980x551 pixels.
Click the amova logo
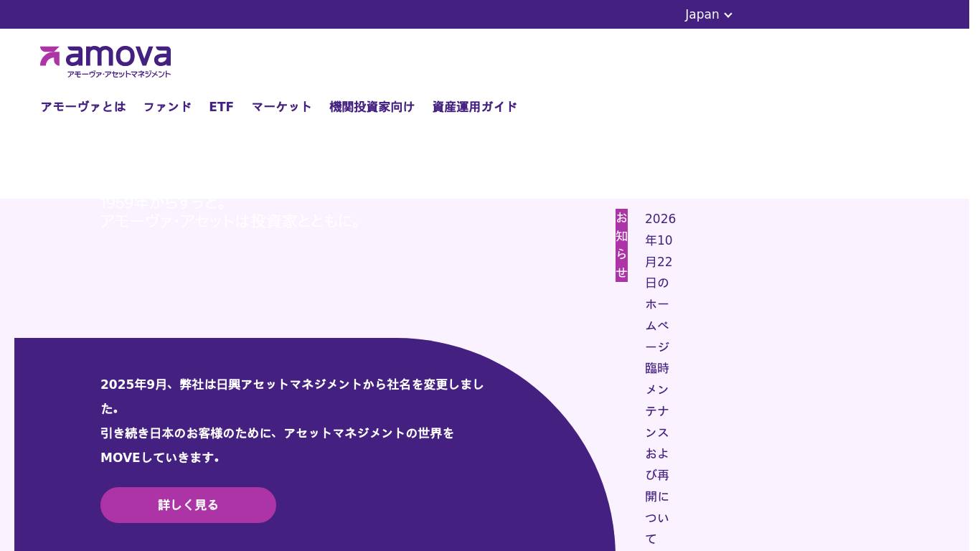click(105, 62)
